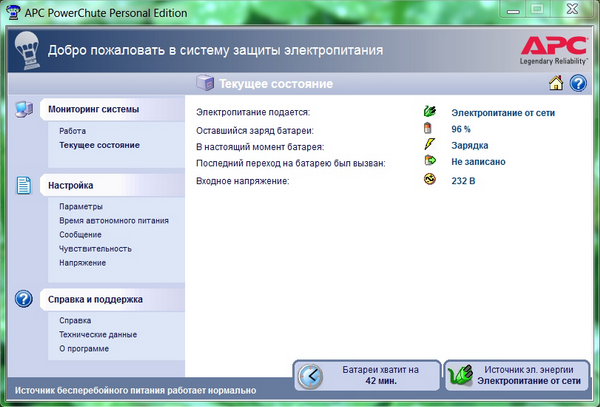Screen dimensions: 600x407
Task: Open the Текущее состояние page in sidebar
Action: tap(99, 145)
